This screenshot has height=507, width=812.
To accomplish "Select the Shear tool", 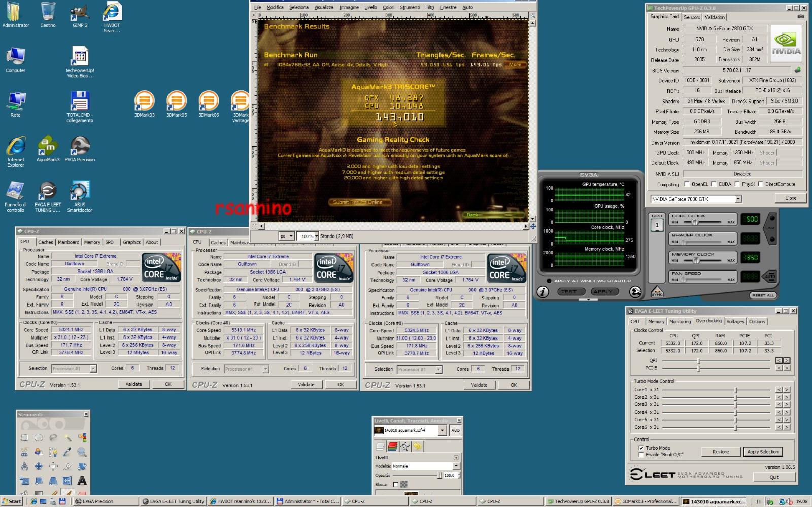I will click(x=39, y=480).
